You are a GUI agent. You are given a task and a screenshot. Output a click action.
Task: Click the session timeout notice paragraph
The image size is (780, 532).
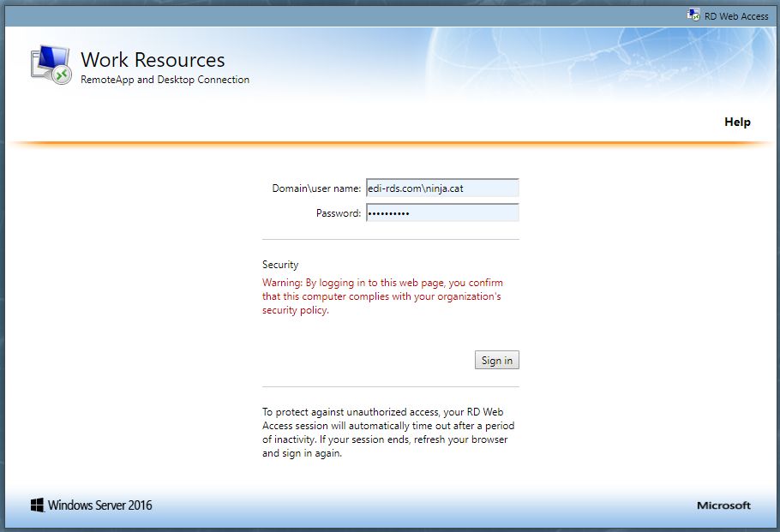pyautogui.click(x=388, y=433)
